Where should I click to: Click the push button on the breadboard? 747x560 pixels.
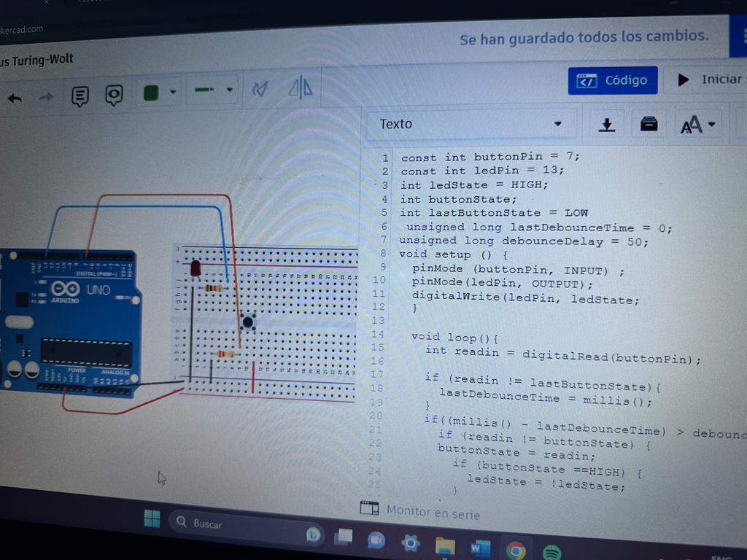click(x=248, y=322)
